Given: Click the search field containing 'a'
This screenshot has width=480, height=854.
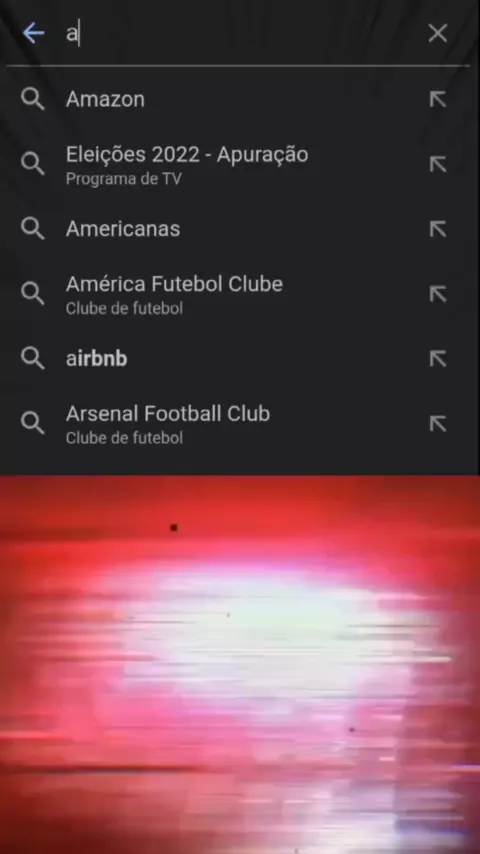Looking at the screenshot, I should tap(240, 34).
